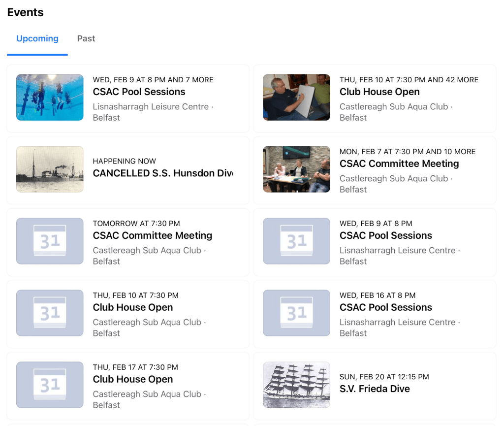Open the underwater pool divers thumbnail

tap(50, 98)
